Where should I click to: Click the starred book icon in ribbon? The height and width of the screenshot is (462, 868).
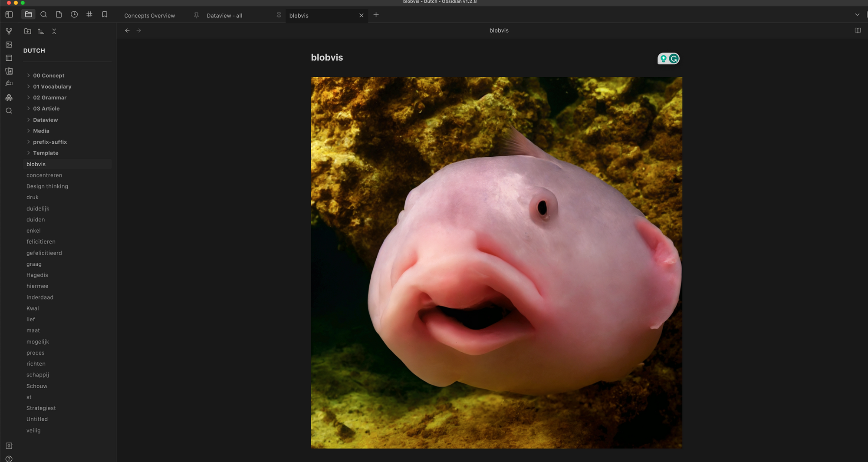click(9, 71)
